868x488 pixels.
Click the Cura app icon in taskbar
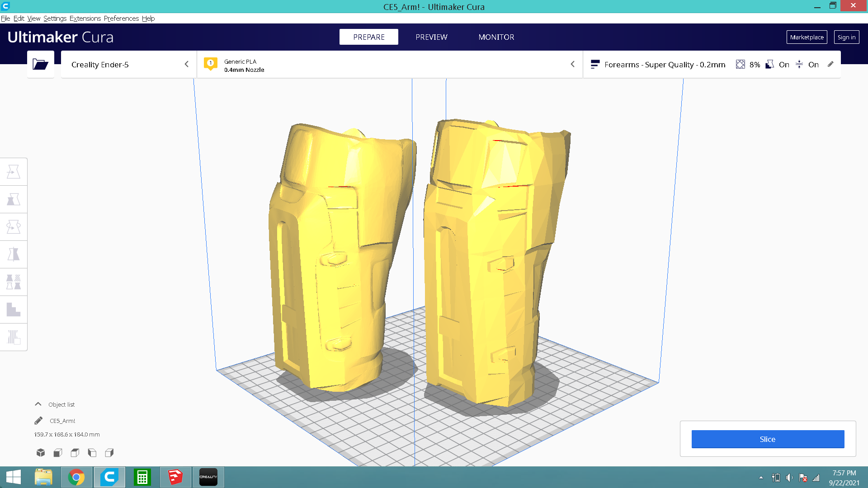click(109, 477)
